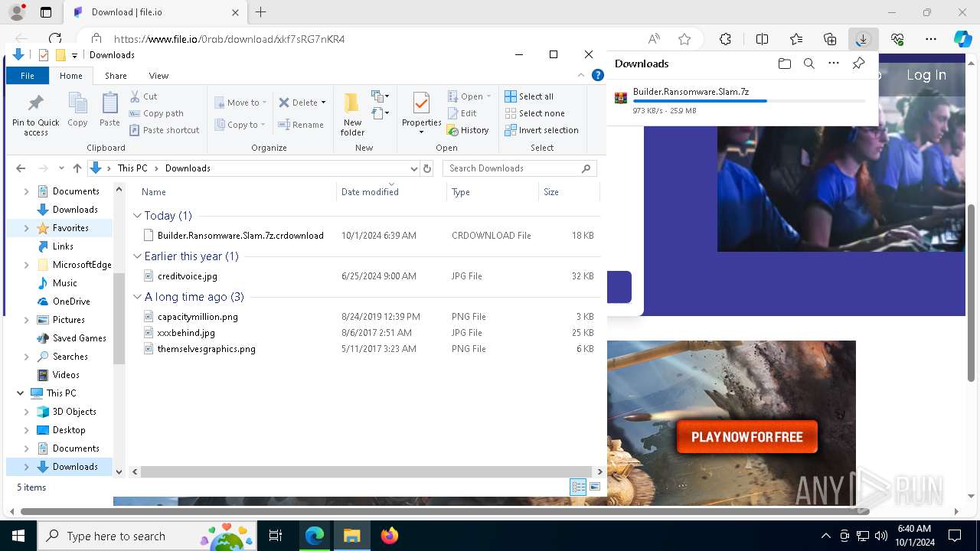Screen dimensions: 980x551
Task: Select Builder.Ransomware.Slam.7z.crdownload file
Action: pos(240,236)
